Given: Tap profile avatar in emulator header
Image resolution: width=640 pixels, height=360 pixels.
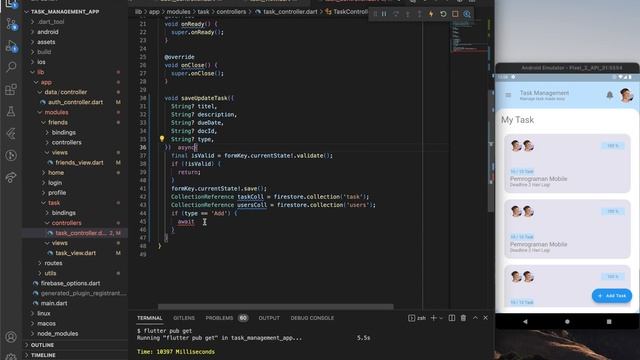Looking at the screenshot, I should 626,95.
